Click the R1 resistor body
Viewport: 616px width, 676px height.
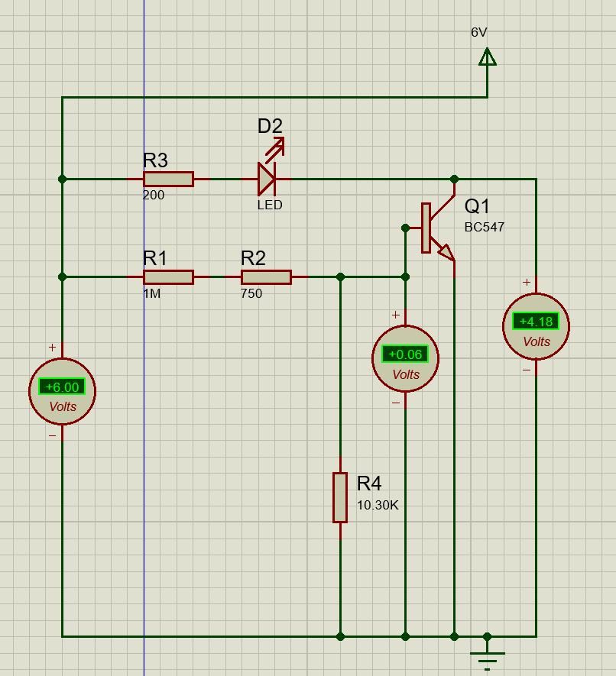tap(168, 277)
